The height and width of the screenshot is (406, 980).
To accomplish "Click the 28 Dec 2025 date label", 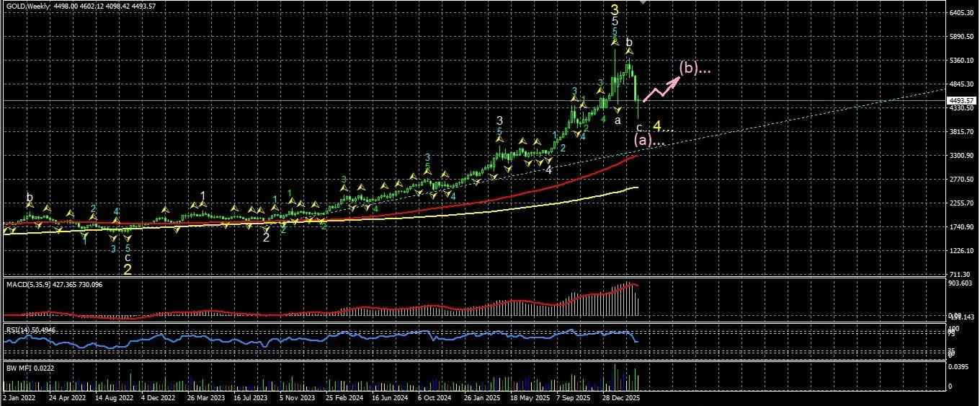I will [x=621, y=397].
